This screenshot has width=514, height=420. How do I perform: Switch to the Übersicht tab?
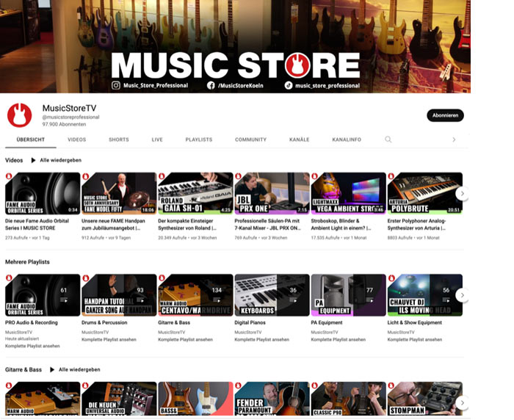point(31,140)
